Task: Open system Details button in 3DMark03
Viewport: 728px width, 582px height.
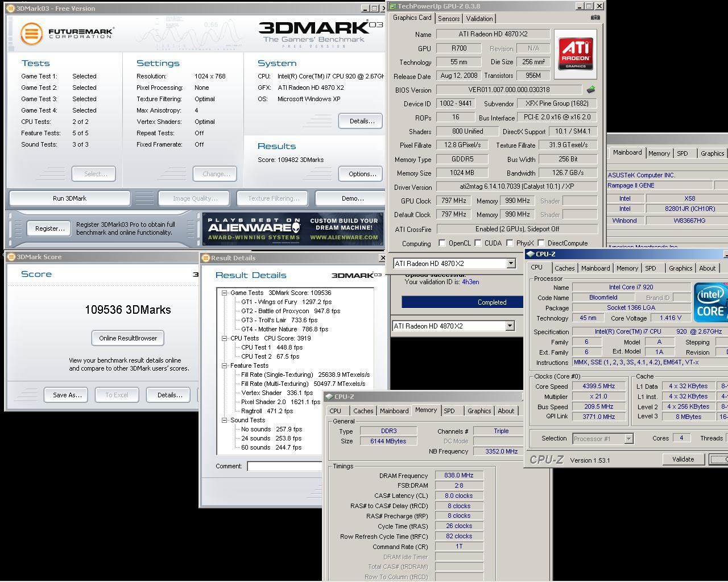Action: (362, 121)
